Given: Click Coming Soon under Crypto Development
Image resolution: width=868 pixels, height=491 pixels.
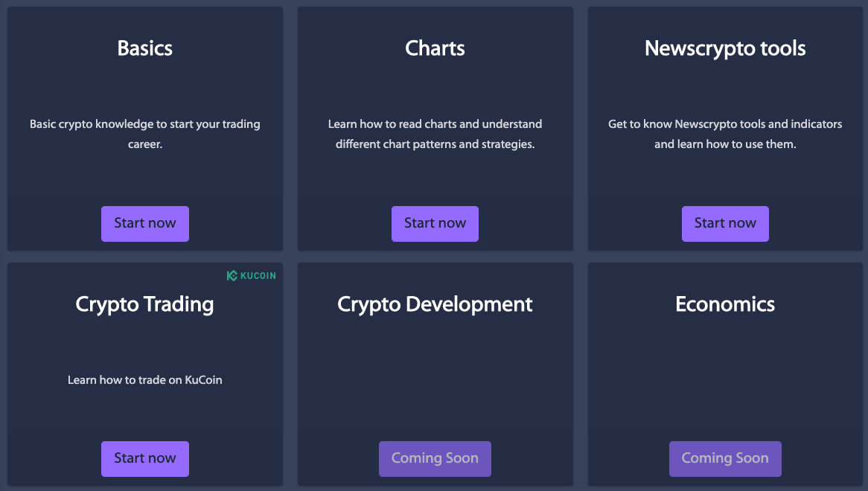Looking at the screenshot, I should pos(435,459).
